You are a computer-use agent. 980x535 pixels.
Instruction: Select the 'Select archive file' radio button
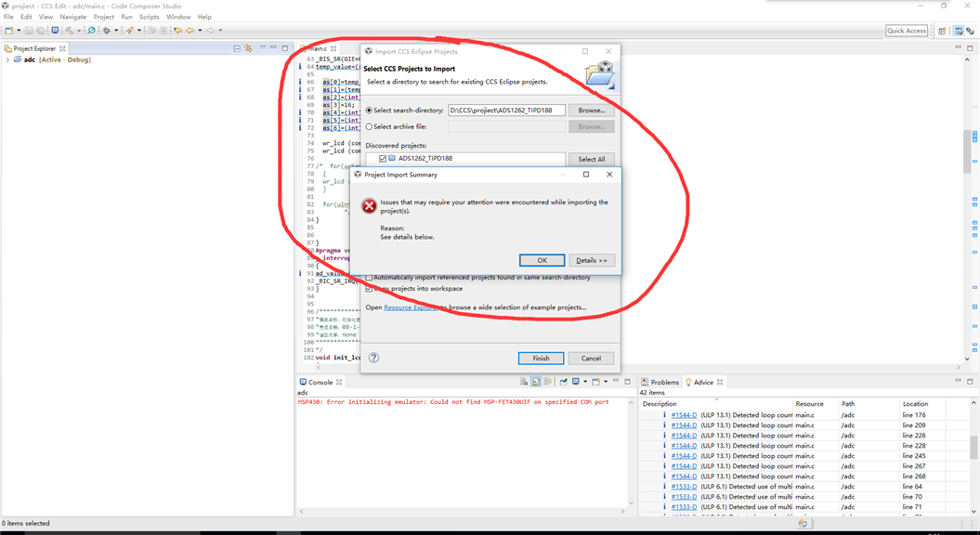pos(369,126)
